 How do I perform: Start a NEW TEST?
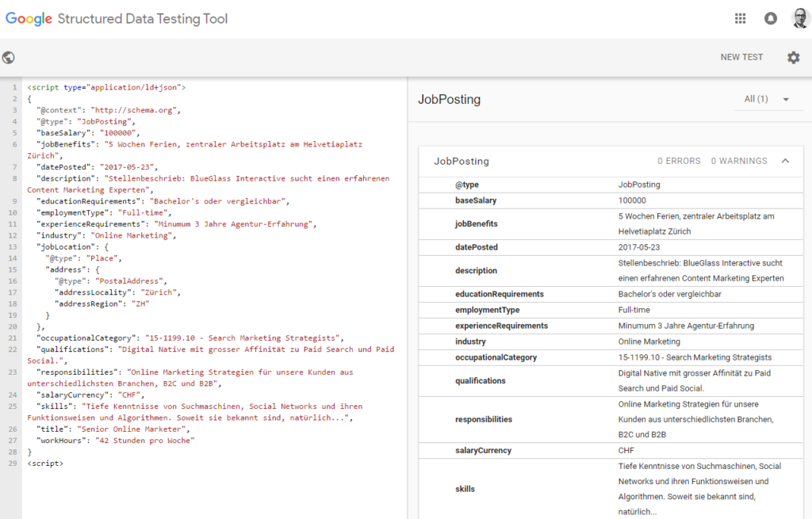[741, 57]
